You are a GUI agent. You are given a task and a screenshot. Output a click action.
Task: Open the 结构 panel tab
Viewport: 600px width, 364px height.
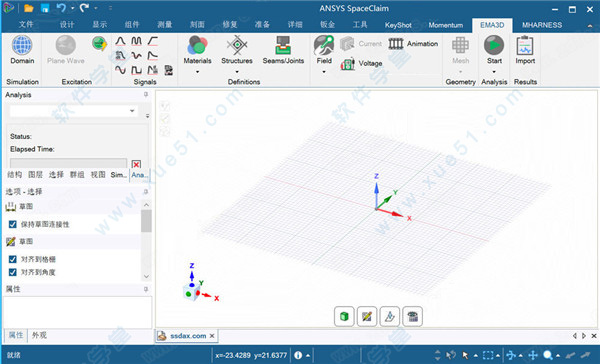tap(15, 175)
